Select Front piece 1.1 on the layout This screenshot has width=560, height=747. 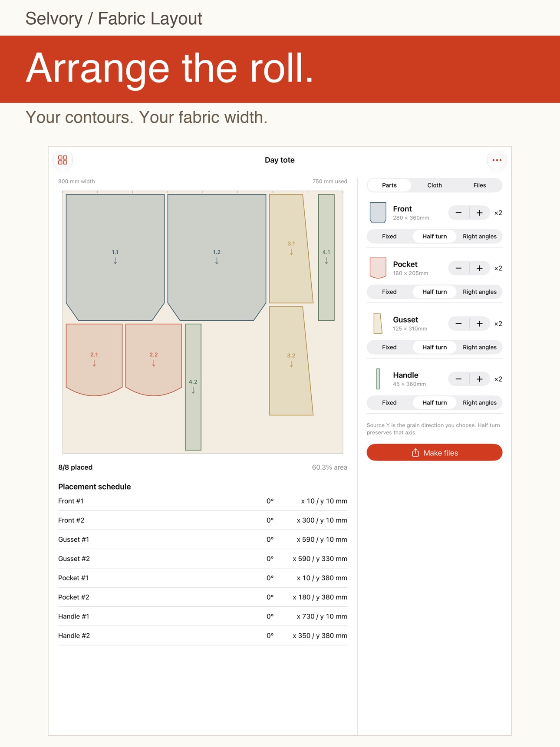(115, 257)
